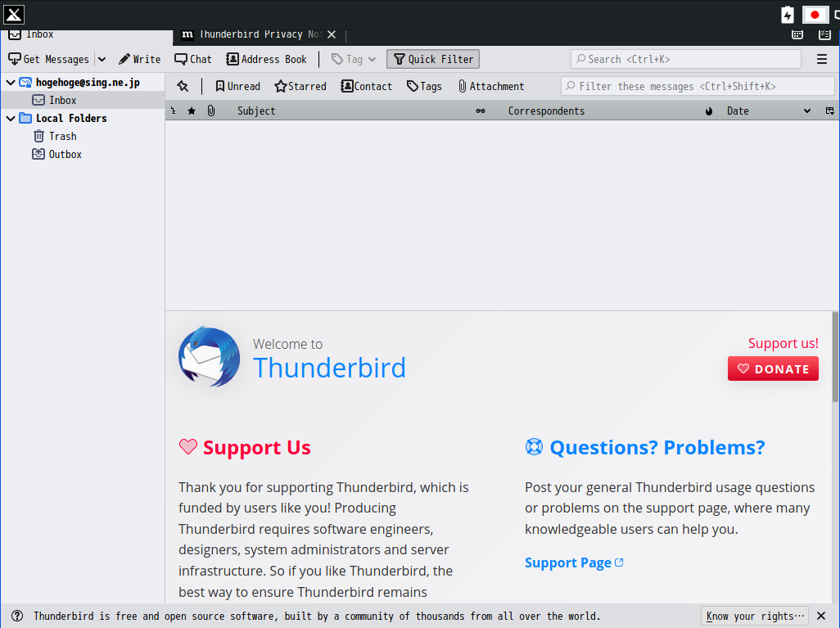Open the calendar icon in tab bar

click(797, 34)
